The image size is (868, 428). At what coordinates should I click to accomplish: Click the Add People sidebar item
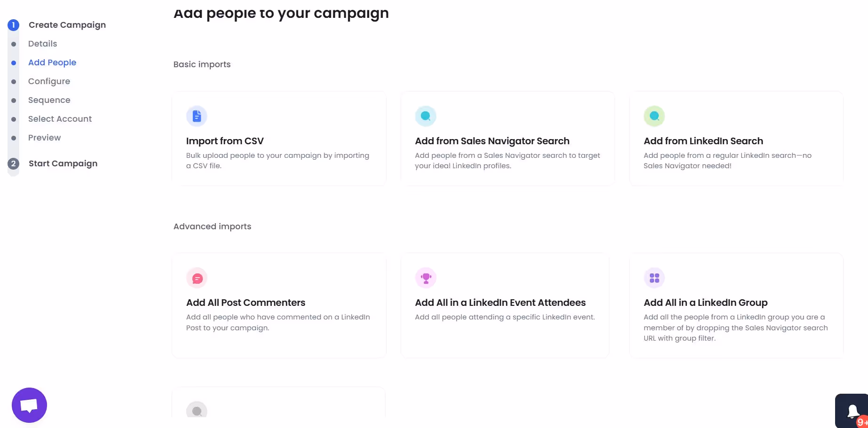pyautogui.click(x=52, y=62)
